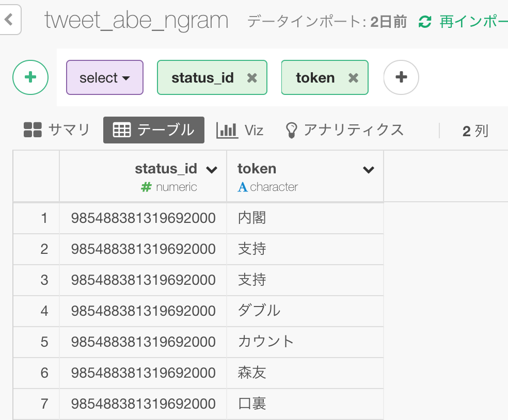The image size is (508, 420).
Task: Click the サマリ grid icon
Action: click(33, 130)
